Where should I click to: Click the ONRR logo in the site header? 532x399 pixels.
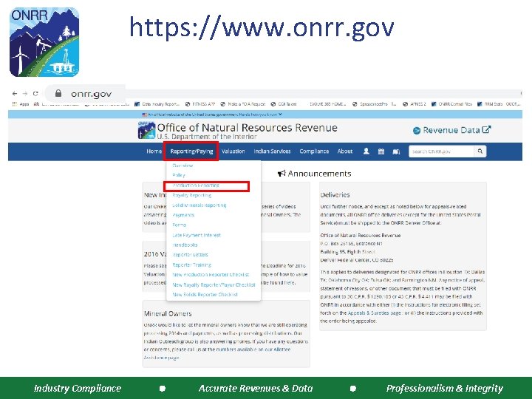pos(146,131)
